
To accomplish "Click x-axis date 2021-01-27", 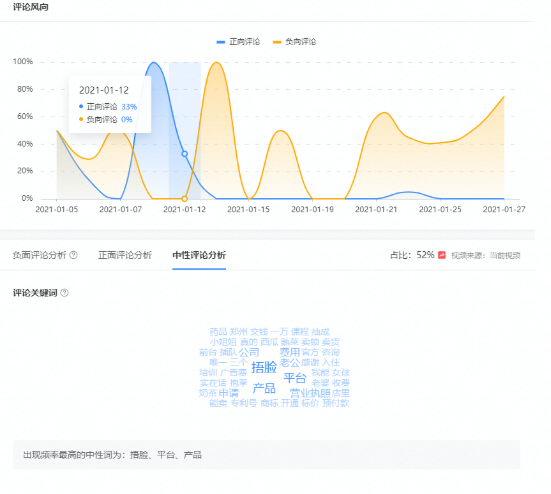I will (x=504, y=209).
